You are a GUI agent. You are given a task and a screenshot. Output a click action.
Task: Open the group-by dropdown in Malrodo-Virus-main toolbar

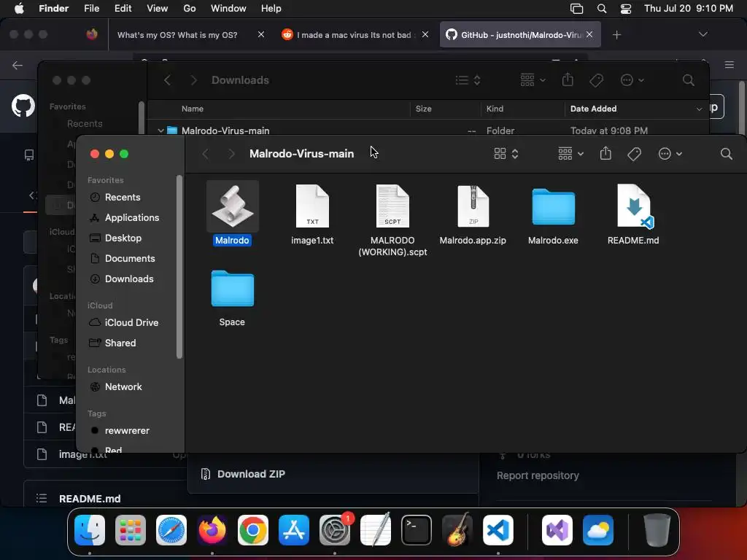[570, 154]
